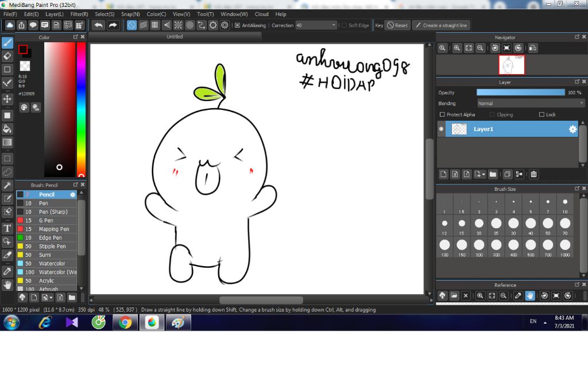
Task: Enable the radial snap guide
Action: 178,25
